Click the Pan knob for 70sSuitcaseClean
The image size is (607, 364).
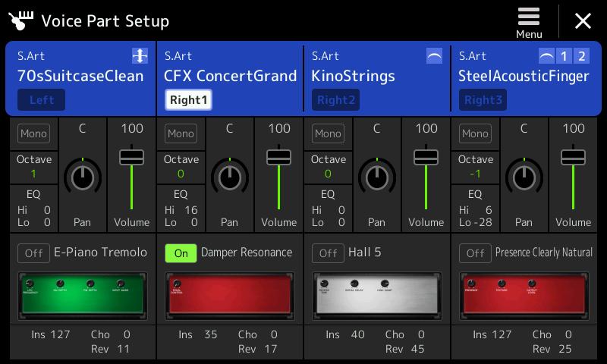point(83,177)
